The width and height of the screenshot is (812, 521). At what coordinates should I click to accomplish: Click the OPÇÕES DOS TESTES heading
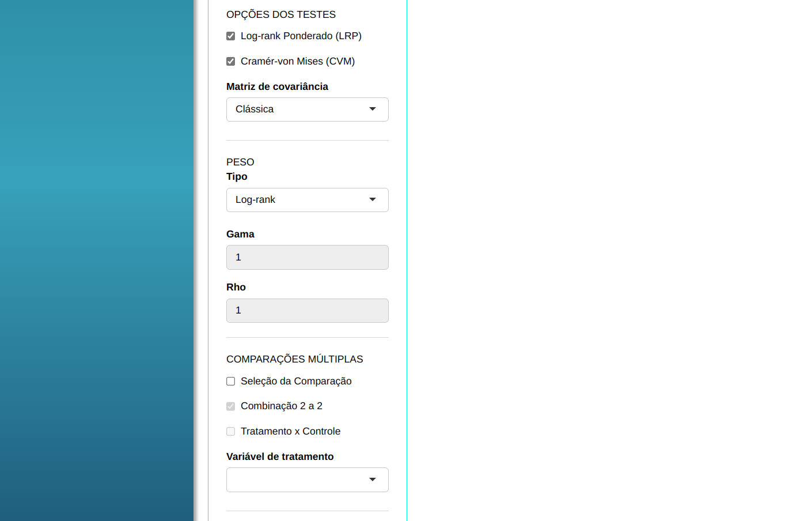281,14
